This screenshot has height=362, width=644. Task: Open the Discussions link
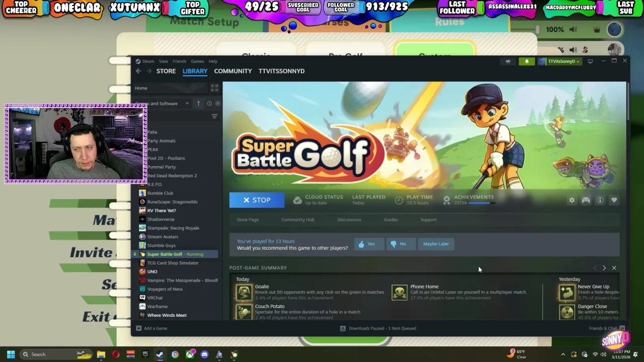click(x=349, y=220)
